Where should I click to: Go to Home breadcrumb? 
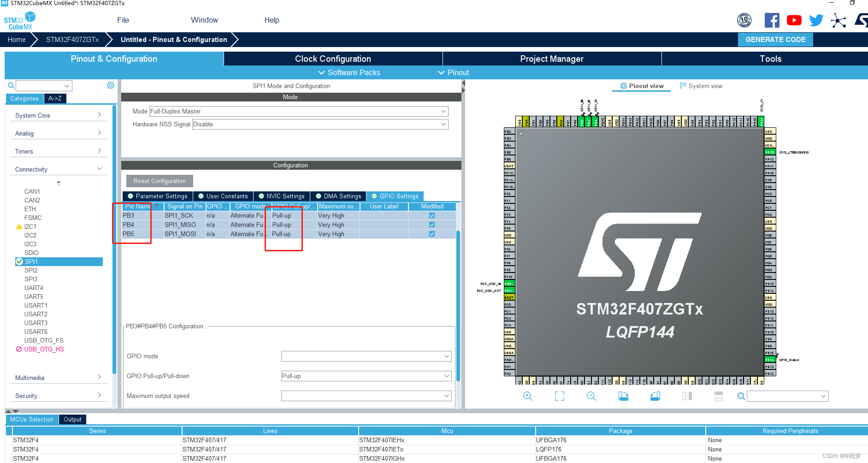(17, 40)
